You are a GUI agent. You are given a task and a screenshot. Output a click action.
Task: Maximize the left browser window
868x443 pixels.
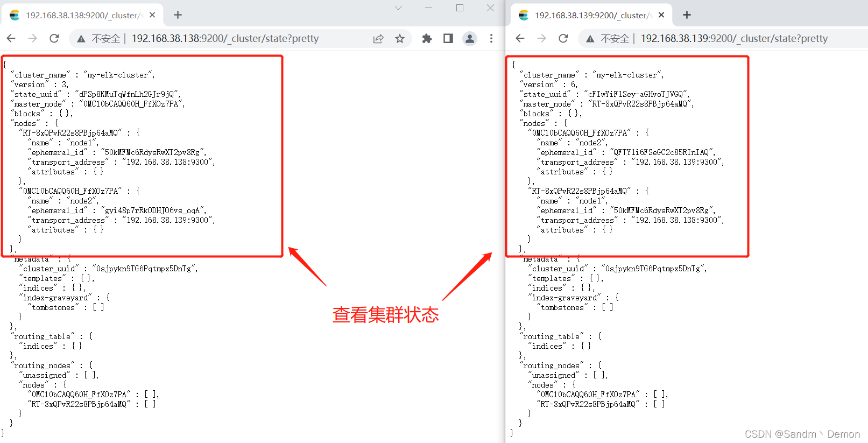(460, 8)
